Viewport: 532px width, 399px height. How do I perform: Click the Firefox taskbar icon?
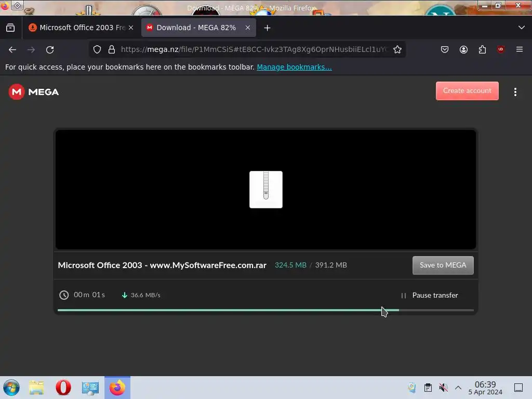[x=117, y=388]
